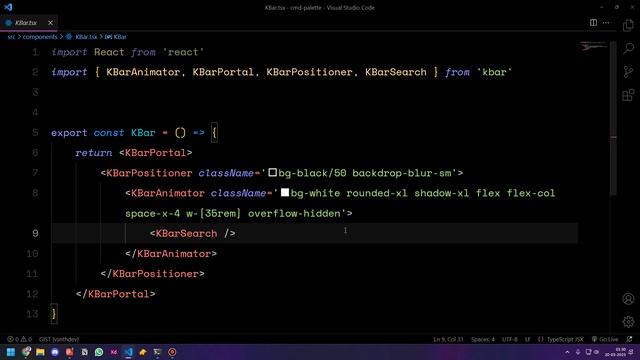Click the GIST status bar item
Screen dimensions: 640x360
point(59,339)
